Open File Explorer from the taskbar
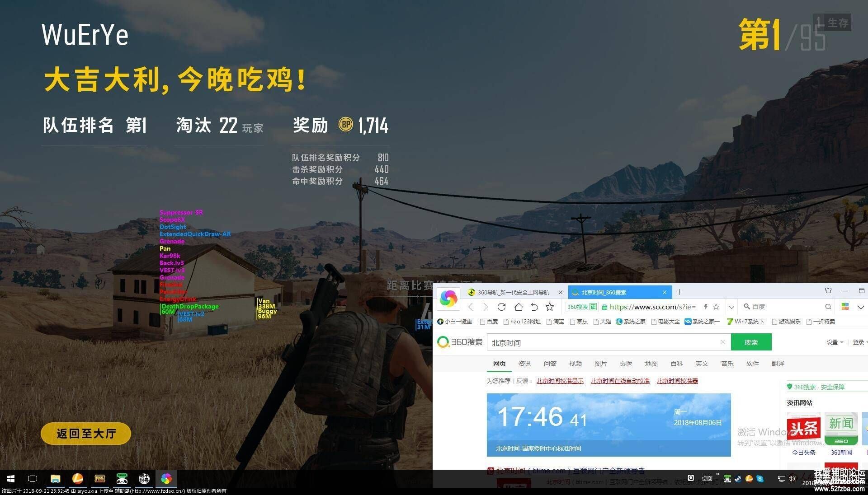Image resolution: width=868 pixels, height=495 pixels. (x=55, y=478)
